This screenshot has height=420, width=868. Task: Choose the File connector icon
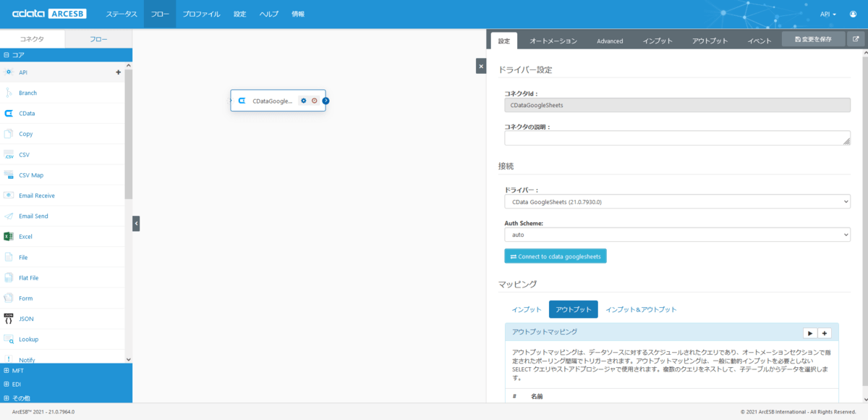click(x=9, y=257)
